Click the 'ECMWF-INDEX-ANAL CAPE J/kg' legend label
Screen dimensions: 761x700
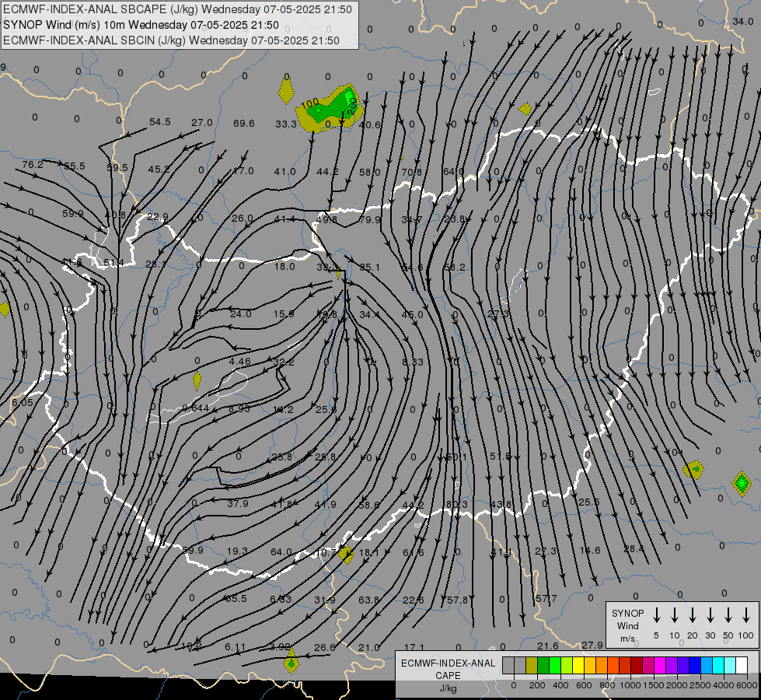pos(448,675)
